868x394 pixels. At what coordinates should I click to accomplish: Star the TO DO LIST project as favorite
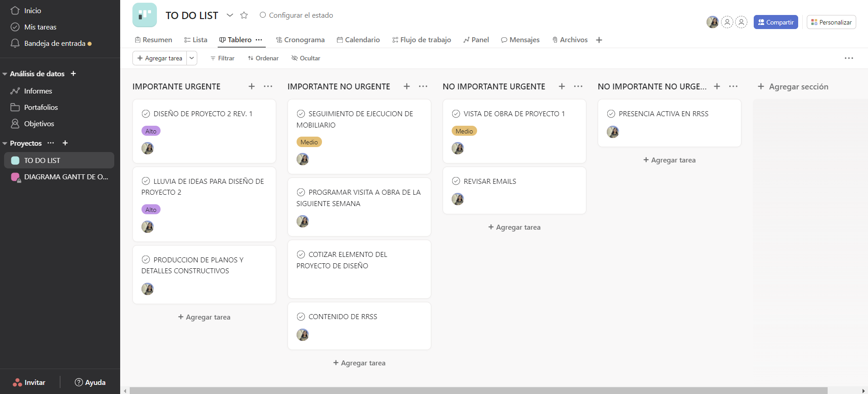[x=244, y=15]
